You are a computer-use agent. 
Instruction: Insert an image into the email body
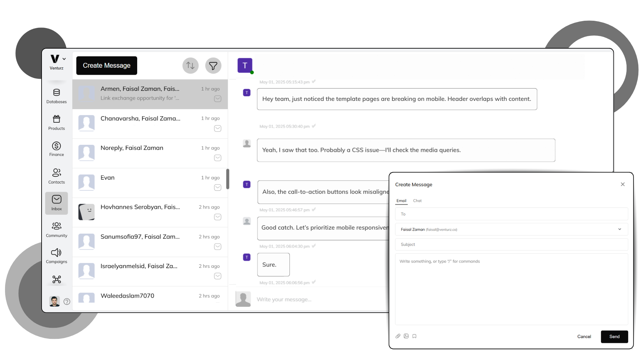coord(406,336)
